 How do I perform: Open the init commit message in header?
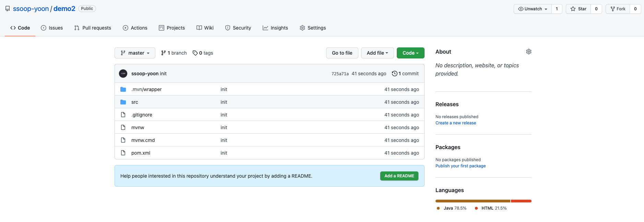click(163, 74)
